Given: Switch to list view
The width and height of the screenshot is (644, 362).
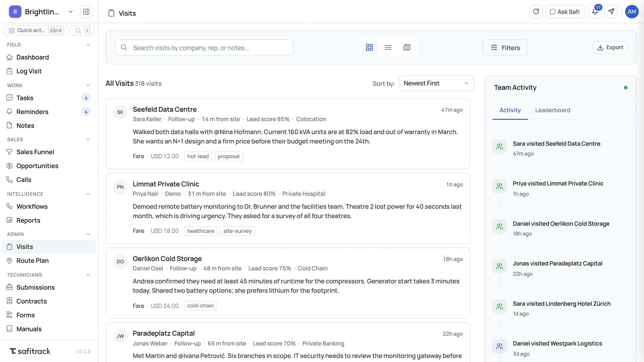Looking at the screenshot, I should pyautogui.click(x=388, y=47).
